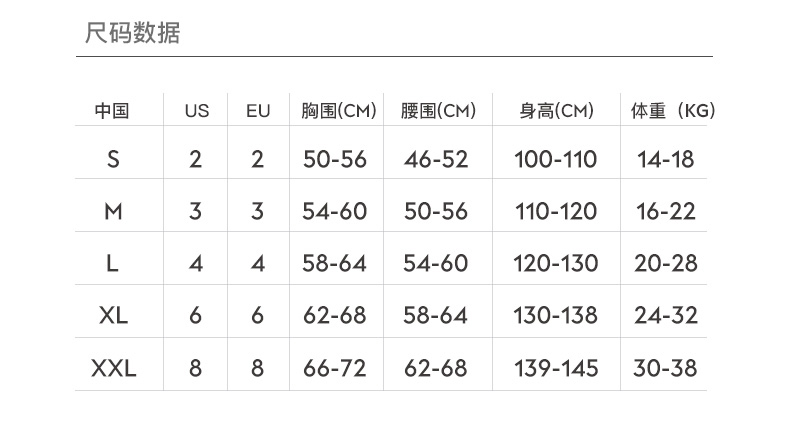Select the L size row label

coord(112,263)
